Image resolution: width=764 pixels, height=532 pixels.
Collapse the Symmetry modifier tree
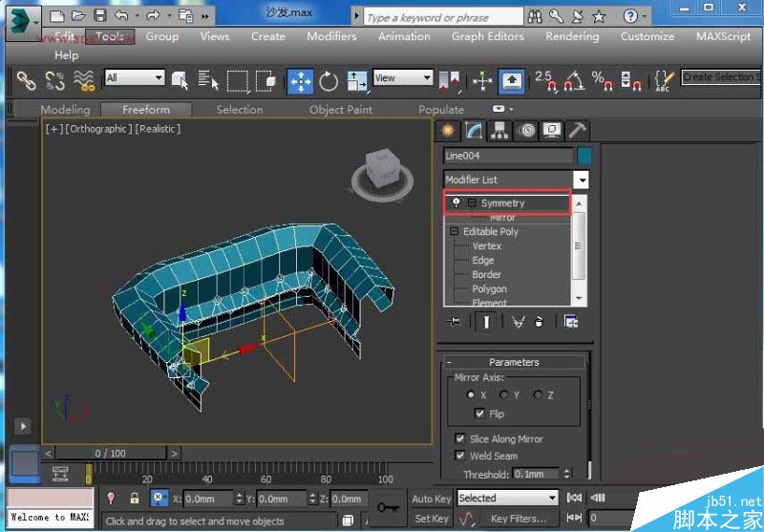471,202
